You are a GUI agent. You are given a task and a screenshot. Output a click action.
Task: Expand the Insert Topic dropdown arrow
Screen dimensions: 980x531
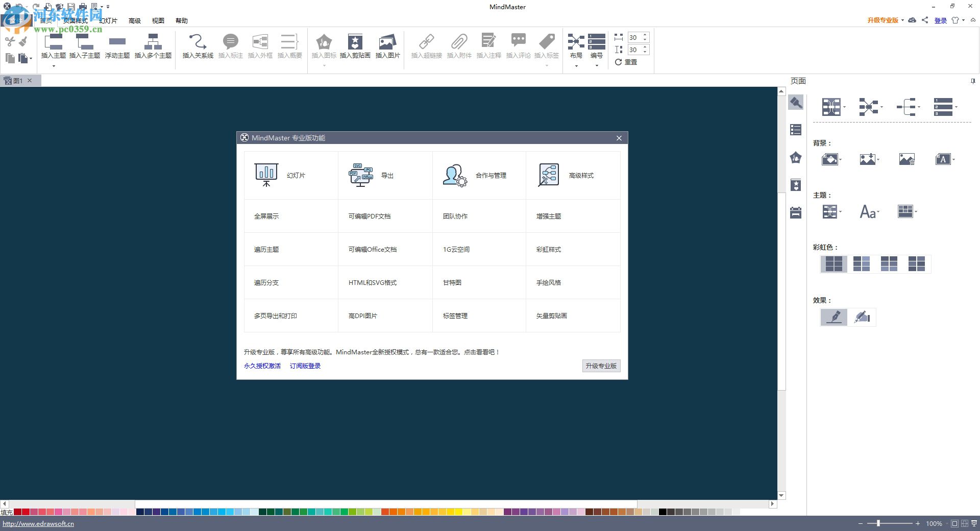pos(54,66)
